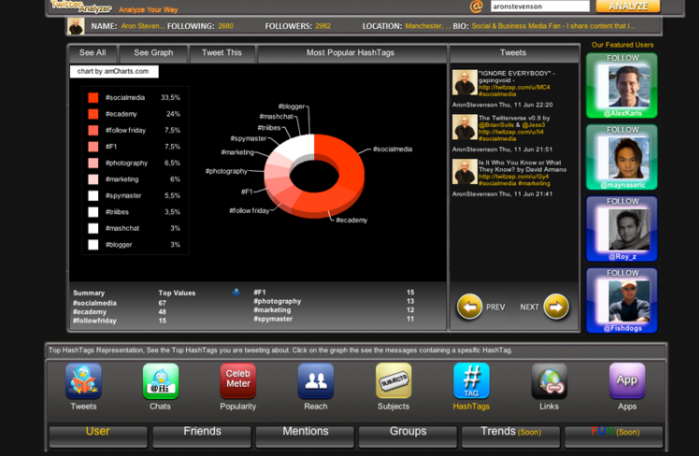699x456 pixels.
Task: Click the Trends (Soon) tab
Action: click(x=511, y=435)
